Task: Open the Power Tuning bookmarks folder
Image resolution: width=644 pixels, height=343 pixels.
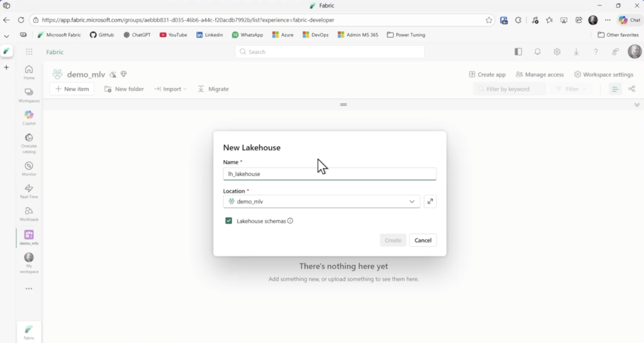Action: click(x=406, y=35)
